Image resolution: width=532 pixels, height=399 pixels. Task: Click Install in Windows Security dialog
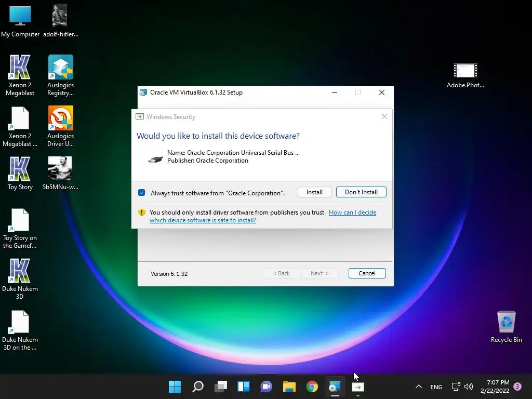tap(314, 192)
